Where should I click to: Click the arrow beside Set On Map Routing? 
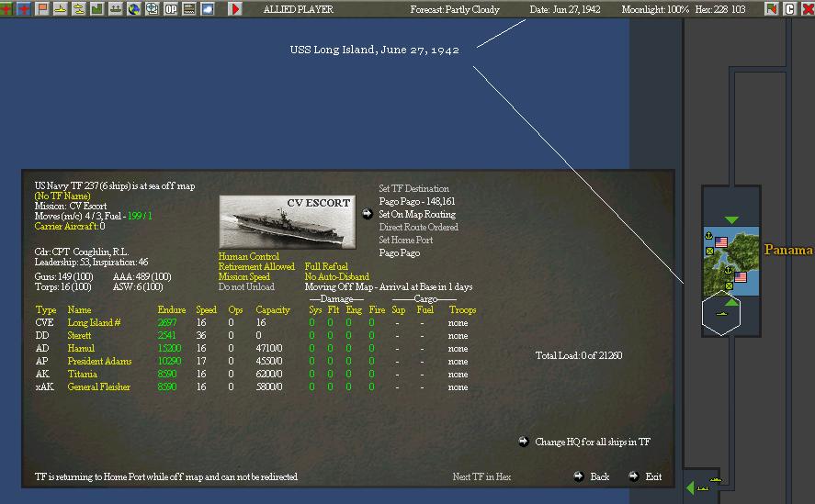click(x=368, y=214)
